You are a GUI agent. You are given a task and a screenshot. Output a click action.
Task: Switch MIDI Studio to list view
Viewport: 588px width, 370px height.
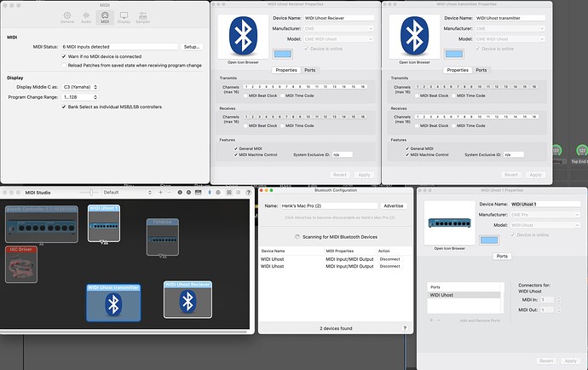point(238,193)
